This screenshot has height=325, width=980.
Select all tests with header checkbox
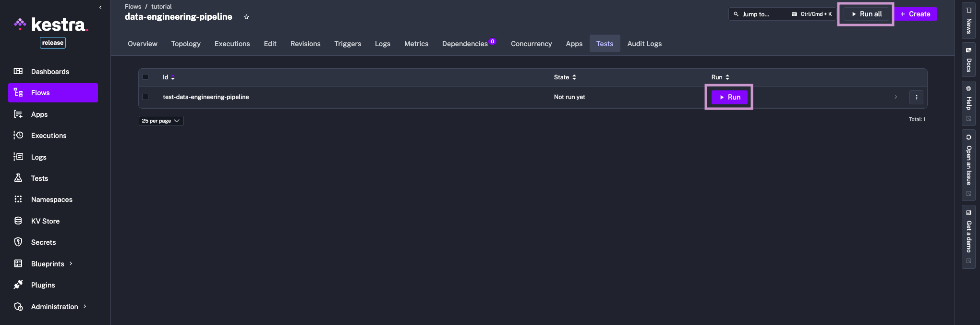145,77
